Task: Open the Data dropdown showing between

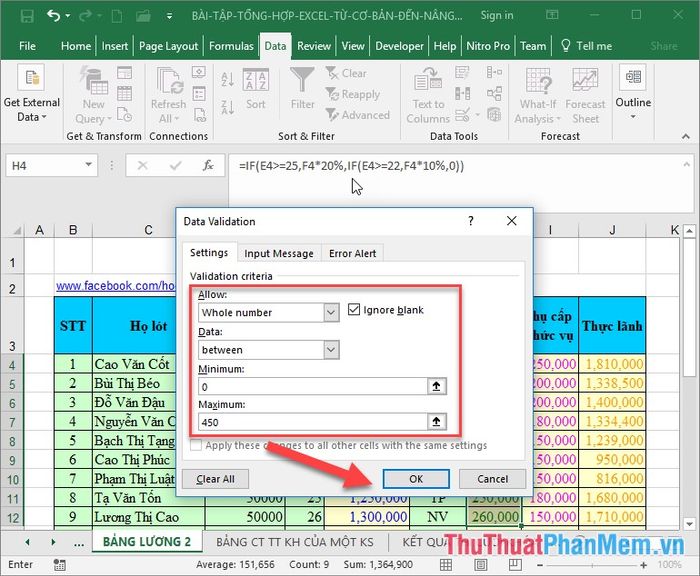Action: 331,350
